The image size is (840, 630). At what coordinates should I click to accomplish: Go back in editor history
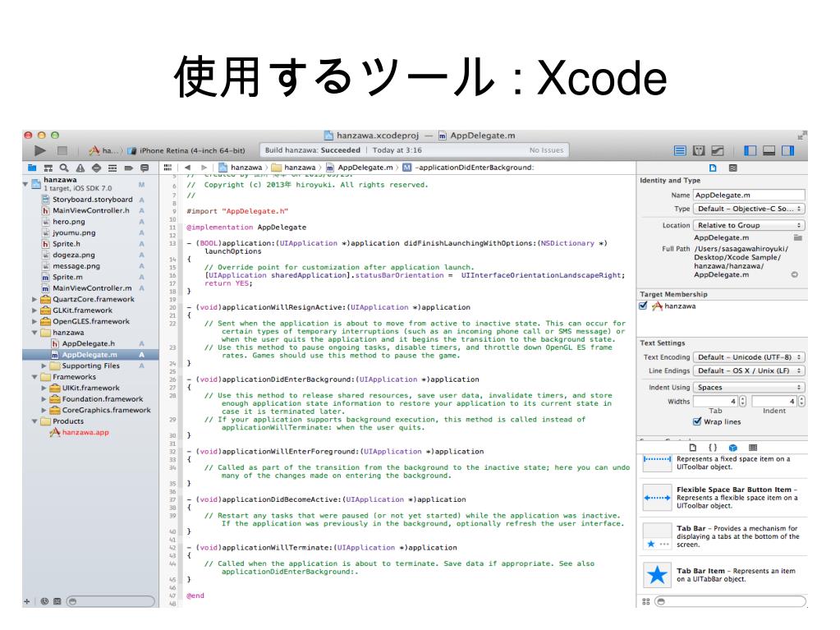187,167
